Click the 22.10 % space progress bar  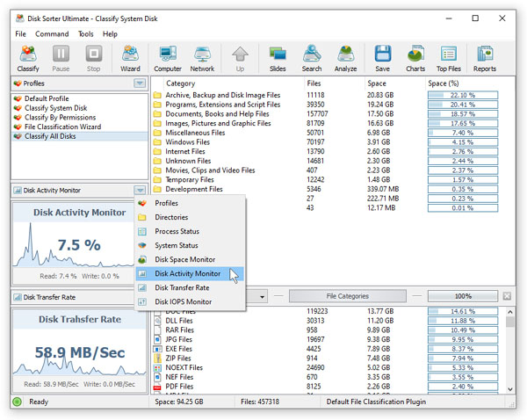[x=463, y=95]
